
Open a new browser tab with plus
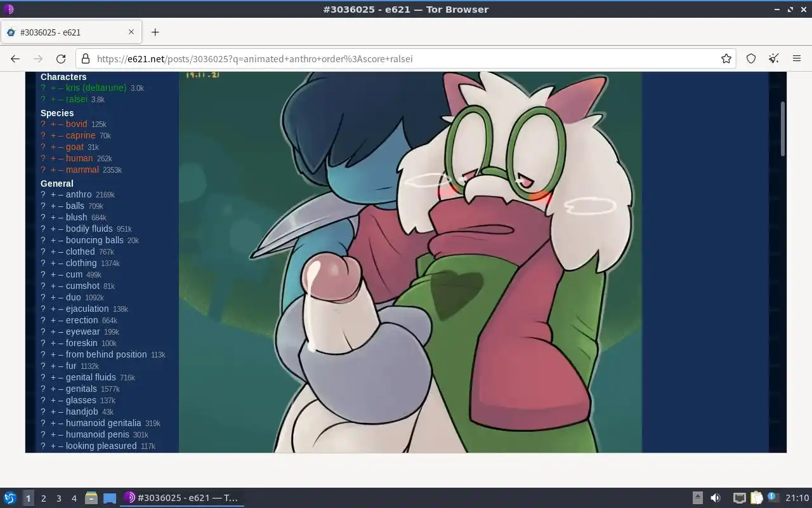(x=155, y=32)
